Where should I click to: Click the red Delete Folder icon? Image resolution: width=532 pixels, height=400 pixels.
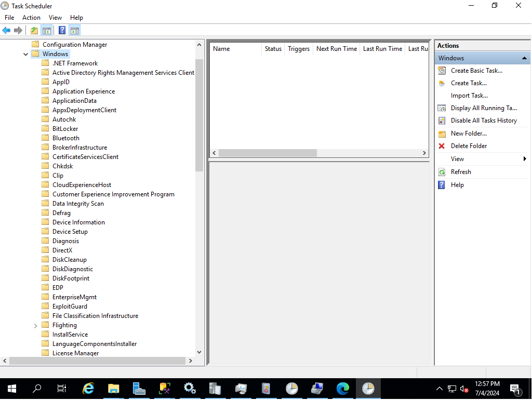pyautogui.click(x=442, y=146)
